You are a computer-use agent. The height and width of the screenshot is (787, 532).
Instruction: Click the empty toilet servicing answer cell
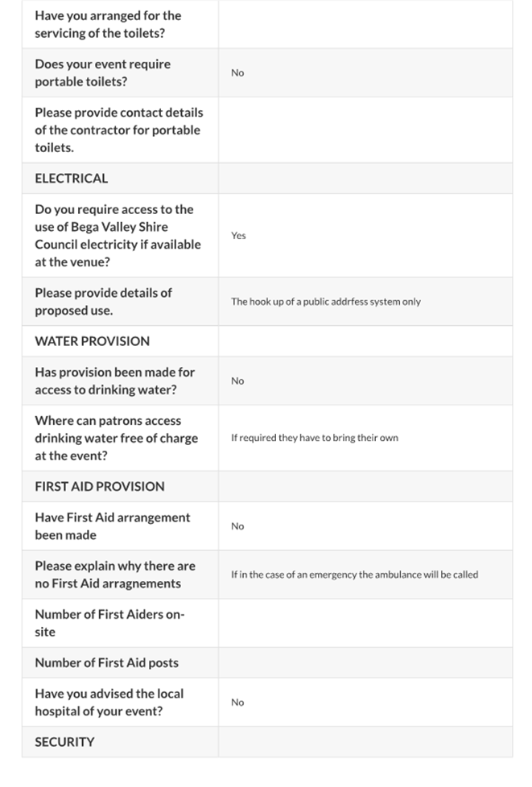[x=365, y=25]
